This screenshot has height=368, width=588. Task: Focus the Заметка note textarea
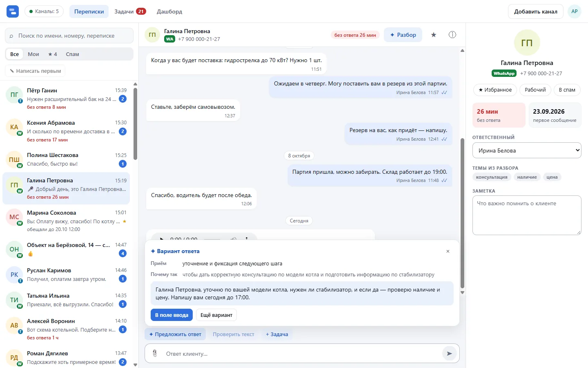(527, 215)
